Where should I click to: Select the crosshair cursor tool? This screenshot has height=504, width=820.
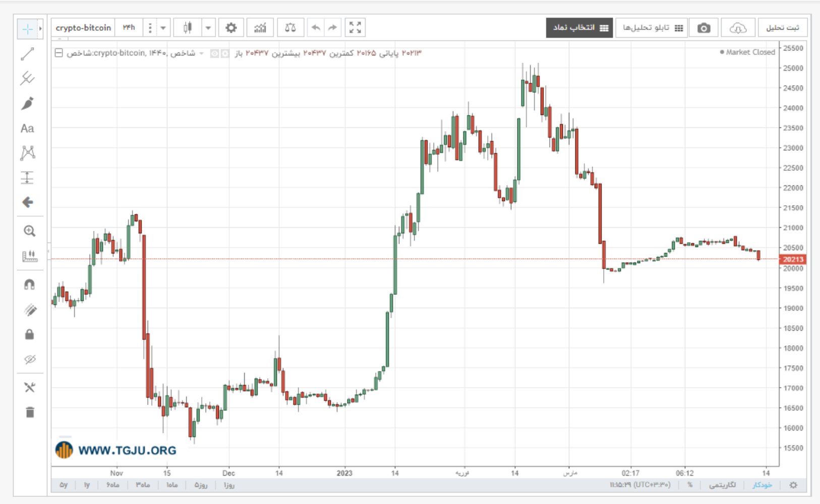click(27, 29)
